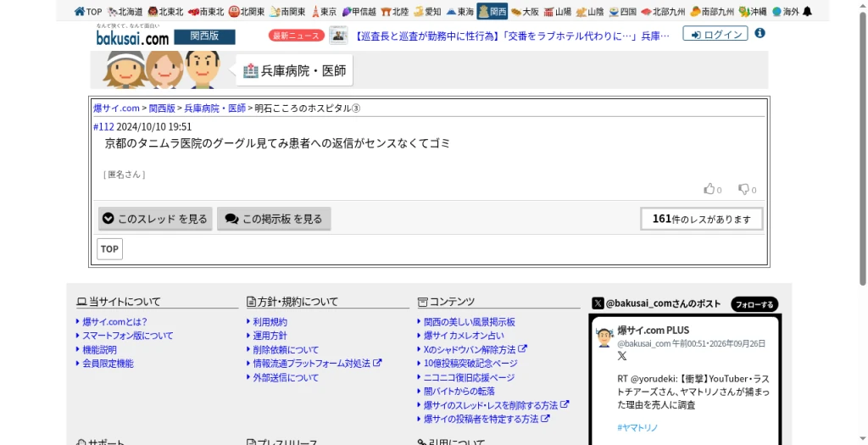Open the news thumbnail image

338,36
